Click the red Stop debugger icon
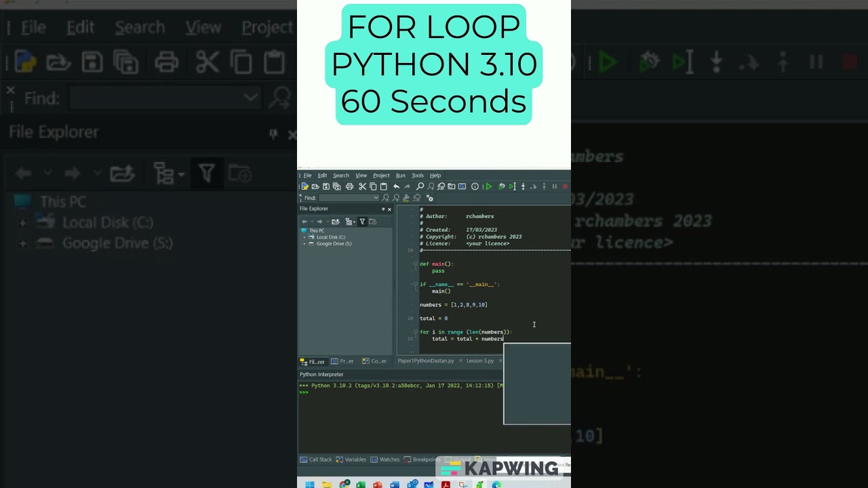868x488 pixels. click(565, 186)
